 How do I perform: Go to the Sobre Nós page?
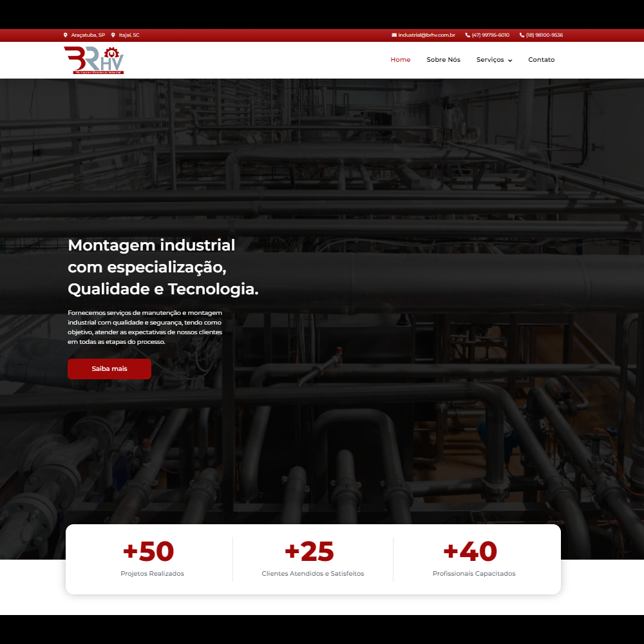[x=443, y=60]
